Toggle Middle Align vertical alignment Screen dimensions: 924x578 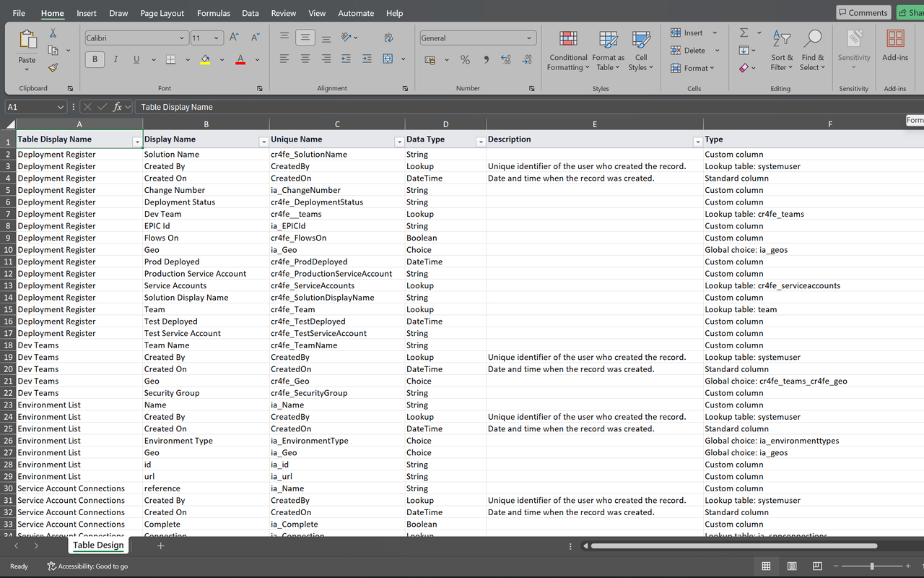[x=305, y=38]
